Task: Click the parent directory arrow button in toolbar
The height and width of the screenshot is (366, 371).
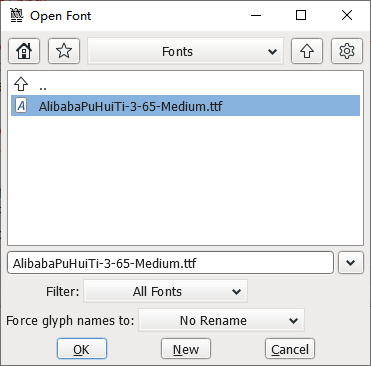Action: click(307, 51)
